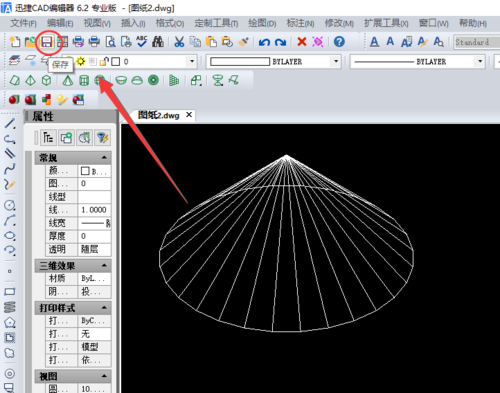Toggle the layer sun freeze icon

tap(80, 61)
